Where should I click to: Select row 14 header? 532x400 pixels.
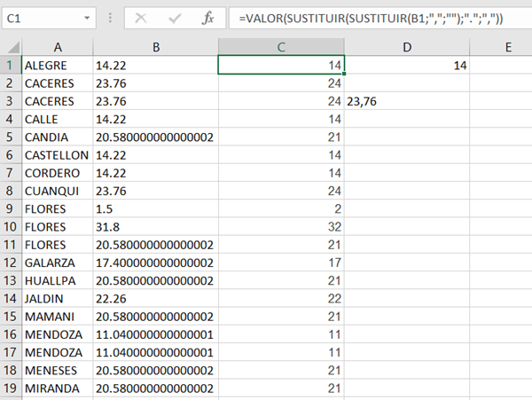pyautogui.click(x=10, y=299)
